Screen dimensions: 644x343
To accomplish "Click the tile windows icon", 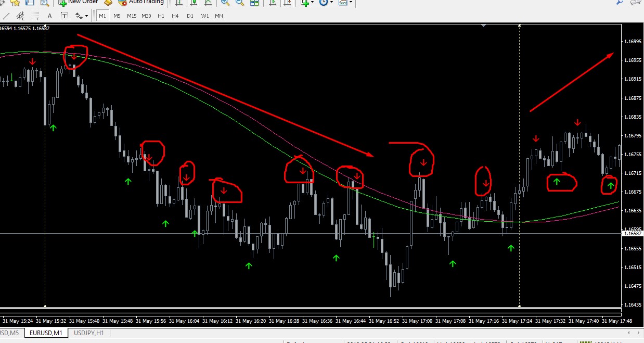I will pos(254,2).
